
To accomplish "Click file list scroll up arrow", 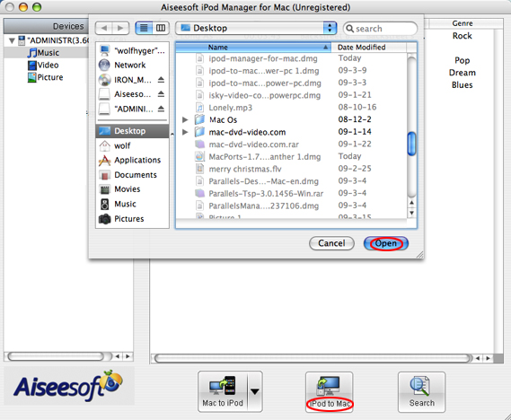I will click(x=412, y=203).
